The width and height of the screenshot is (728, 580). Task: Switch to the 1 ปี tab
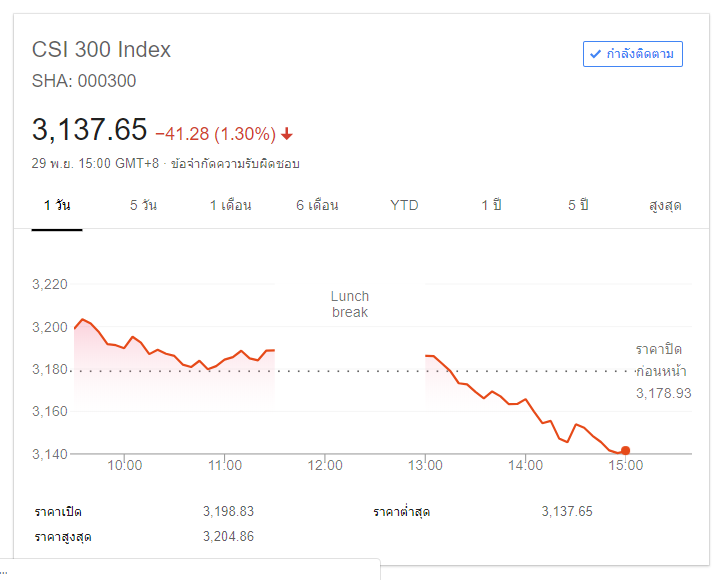(491, 205)
